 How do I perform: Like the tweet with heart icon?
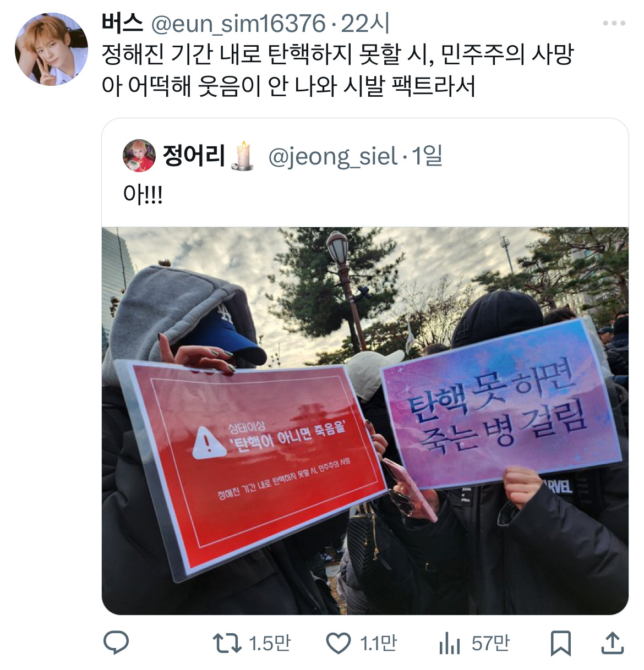point(339,643)
